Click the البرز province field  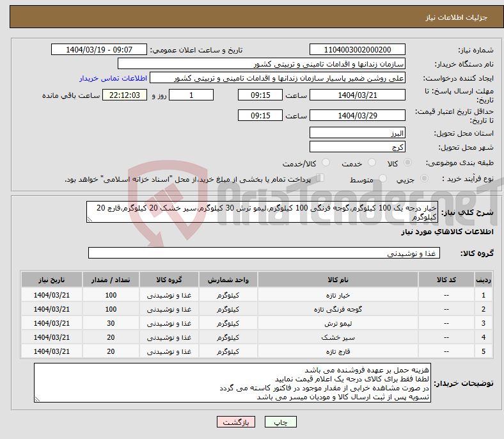358,132
